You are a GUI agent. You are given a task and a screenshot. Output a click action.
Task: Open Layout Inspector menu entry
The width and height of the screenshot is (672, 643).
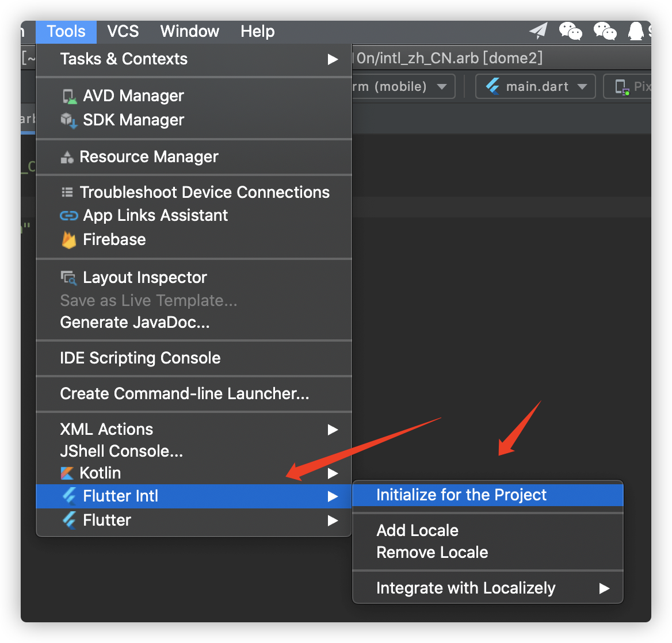pyautogui.click(x=194, y=278)
